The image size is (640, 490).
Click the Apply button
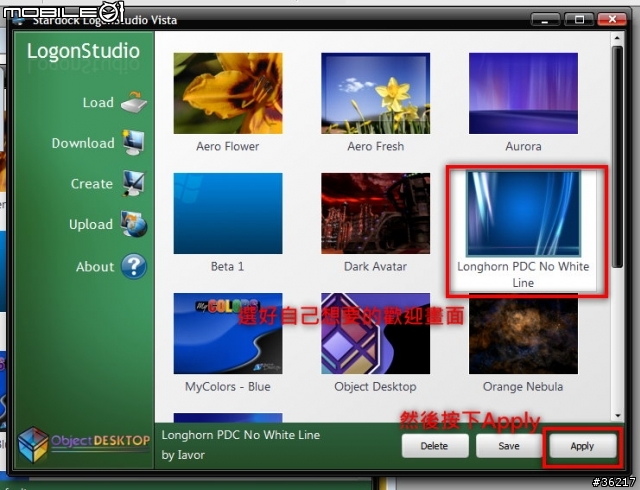(582, 446)
